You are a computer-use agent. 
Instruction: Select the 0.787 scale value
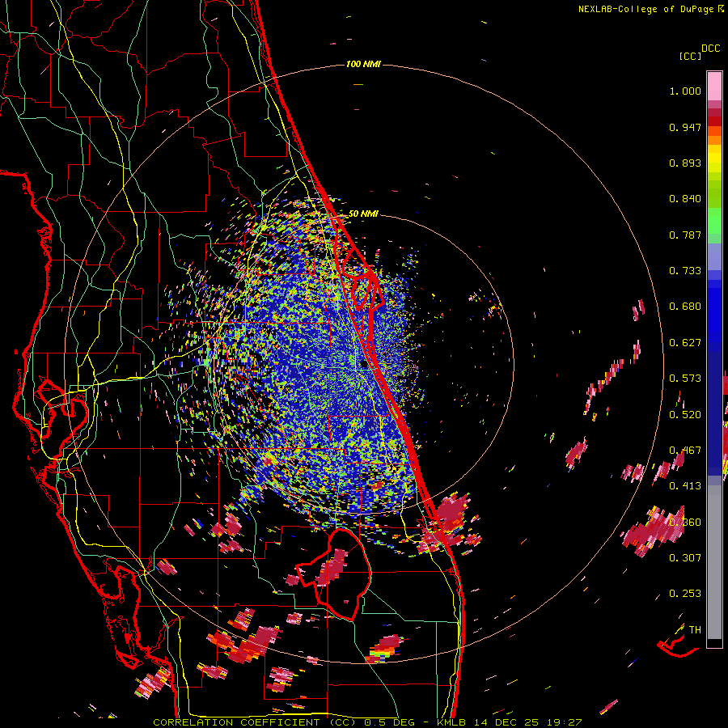click(685, 235)
